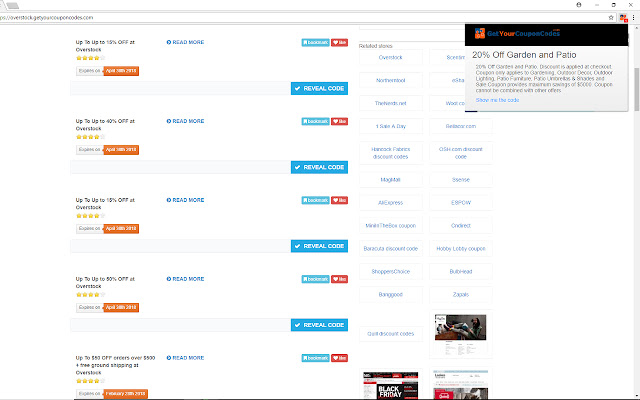Like the 50% OFF Overstock coupon
The width and height of the screenshot is (640, 400).
339,279
